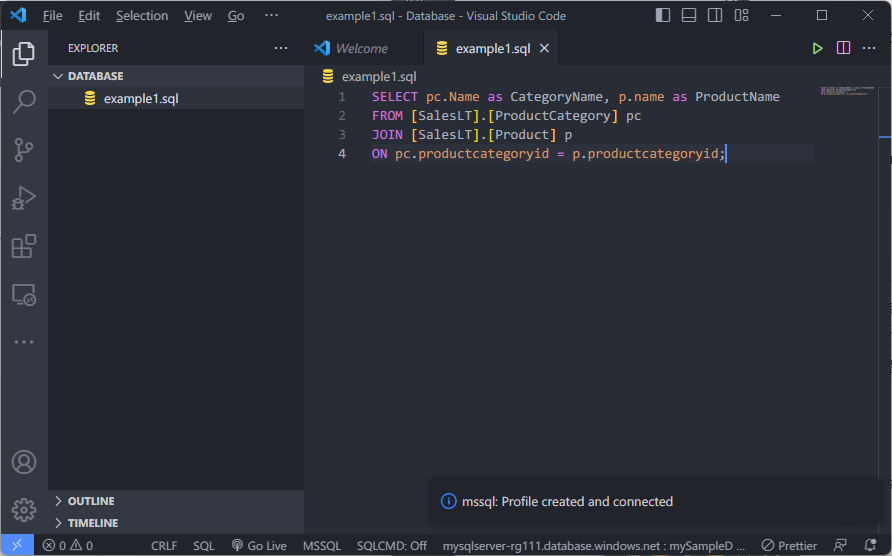The height and width of the screenshot is (556, 892).
Task: Show additional activity bar views ellipsis
Action: (x=24, y=342)
